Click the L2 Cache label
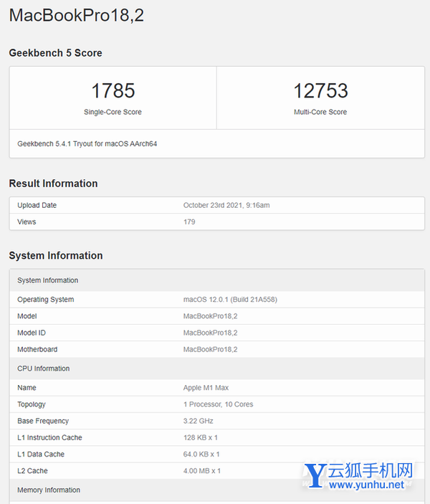430x504 pixels. click(x=32, y=471)
